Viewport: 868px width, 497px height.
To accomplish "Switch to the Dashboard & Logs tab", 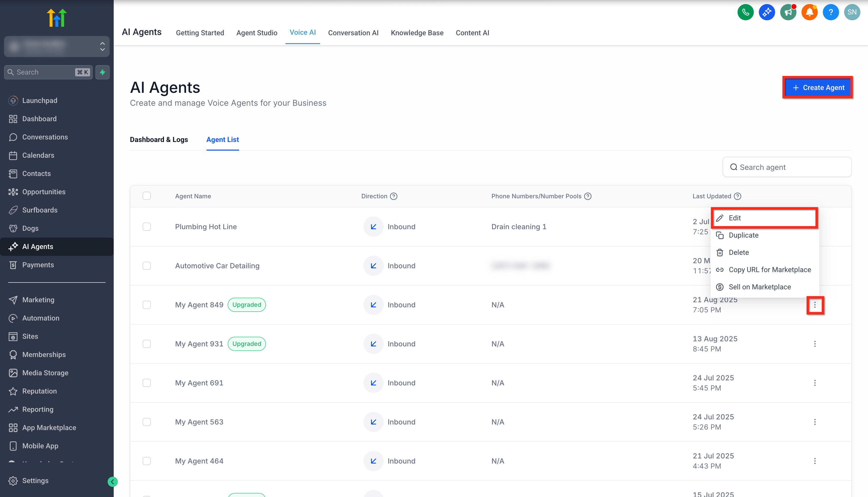I will tap(159, 140).
